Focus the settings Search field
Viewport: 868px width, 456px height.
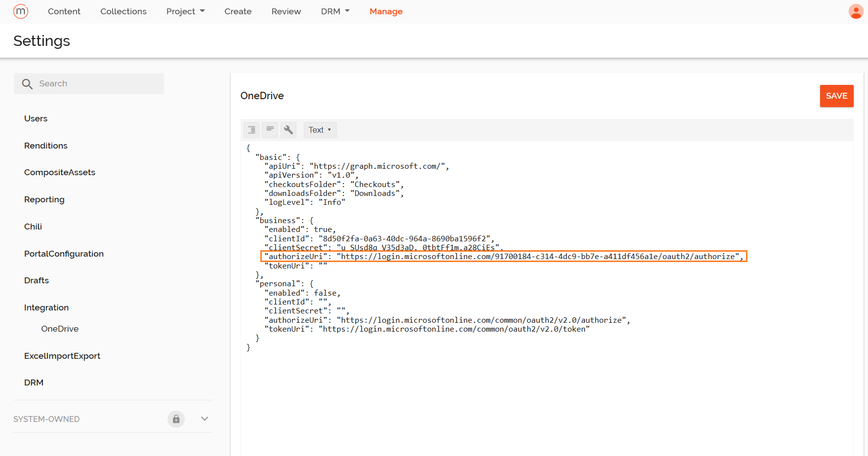(x=89, y=83)
